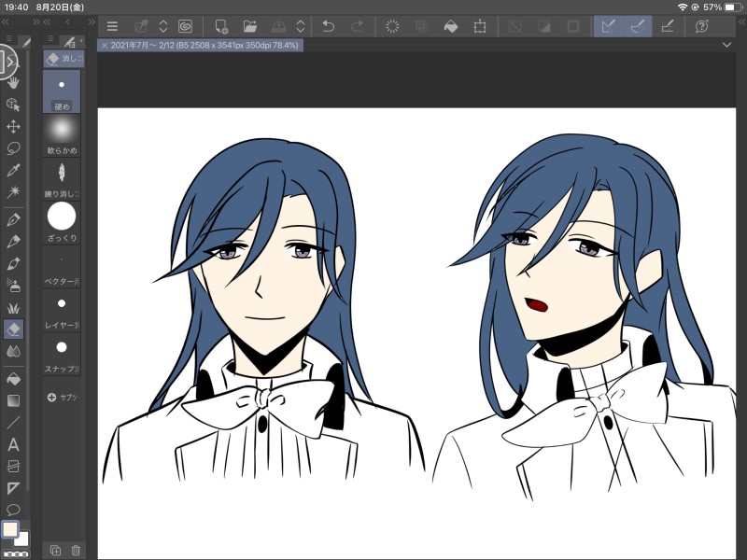The image size is (747, 560).
Task: Select the Fill bucket tool in palette
Action: pyautogui.click(x=13, y=379)
